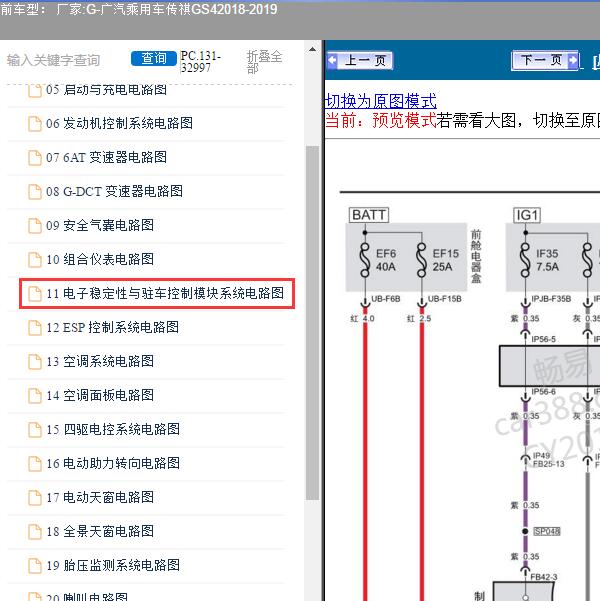Click document icon beside 09 安全气囊电路图
The image size is (600, 601).
[35, 226]
